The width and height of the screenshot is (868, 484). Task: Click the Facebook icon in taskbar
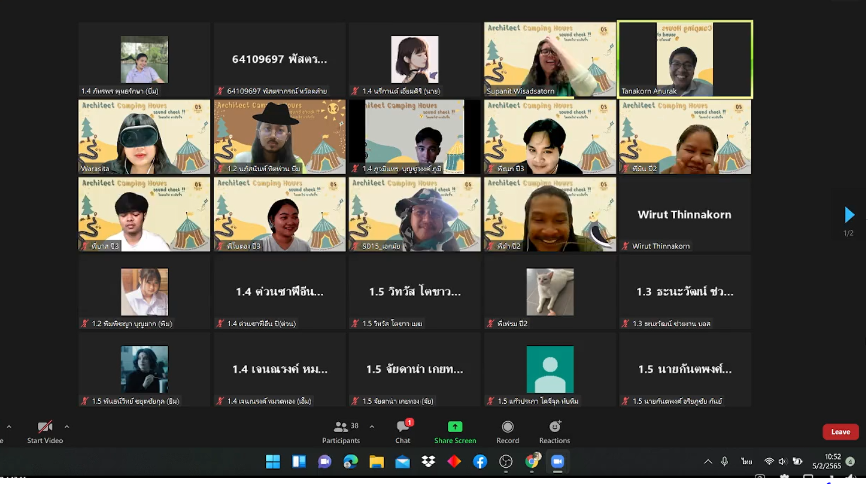coord(479,461)
